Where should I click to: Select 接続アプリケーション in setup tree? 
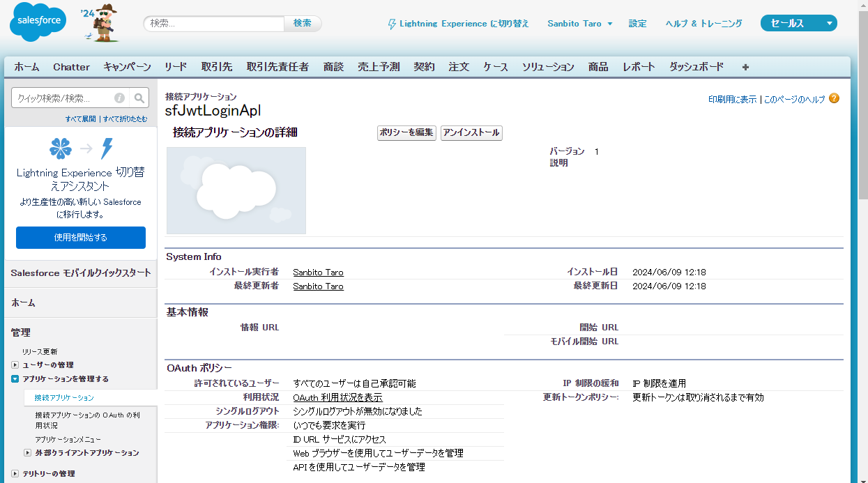click(x=64, y=398)
